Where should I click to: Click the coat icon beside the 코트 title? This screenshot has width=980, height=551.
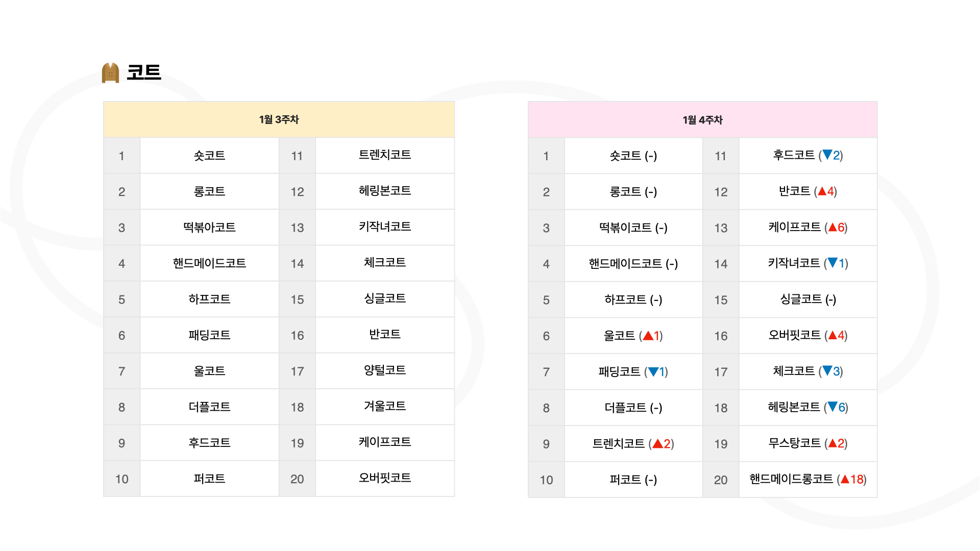coord(110,72)
